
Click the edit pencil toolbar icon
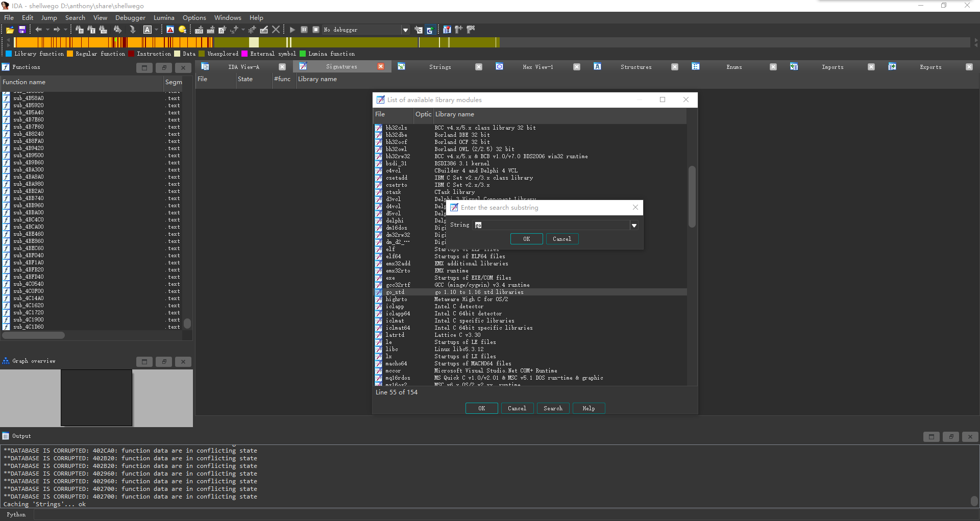pyautogui.click(x=264, y=30)
